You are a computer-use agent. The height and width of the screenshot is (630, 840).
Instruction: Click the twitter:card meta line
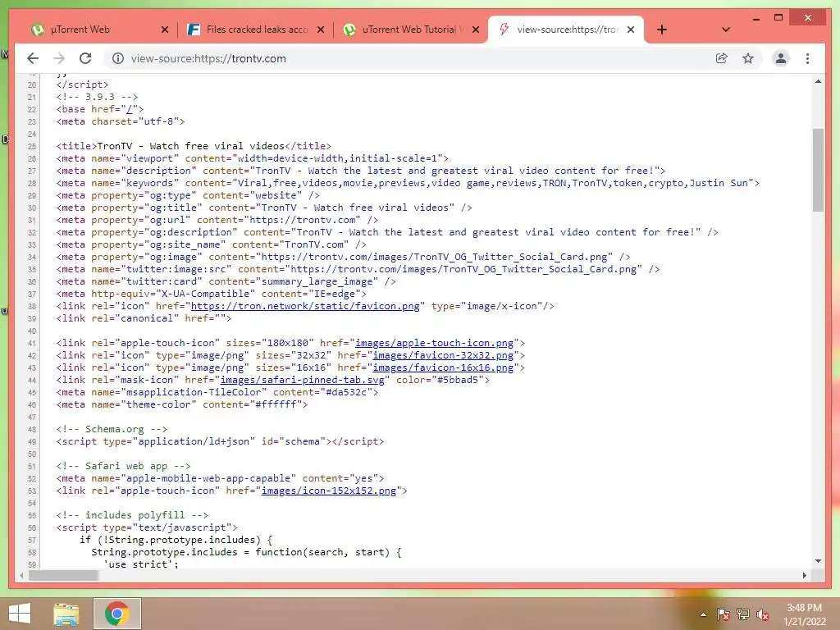(x=226, y=282)
